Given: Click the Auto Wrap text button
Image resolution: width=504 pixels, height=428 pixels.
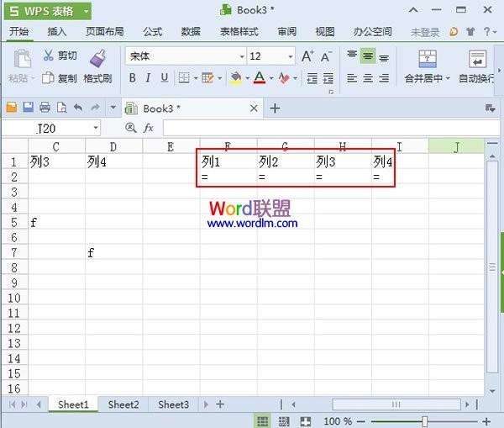Looking at the screenshot, I should [477, 67].
